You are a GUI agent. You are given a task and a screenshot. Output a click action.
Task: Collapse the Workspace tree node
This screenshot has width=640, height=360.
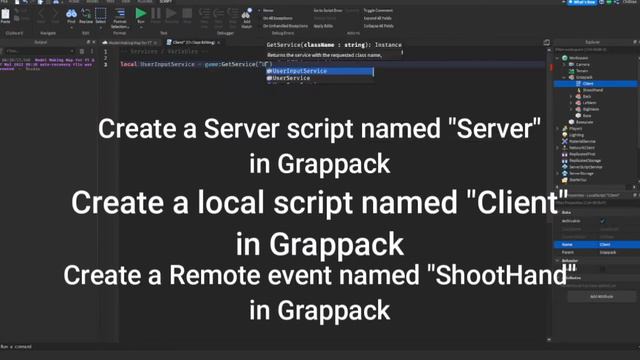[558, 58]
